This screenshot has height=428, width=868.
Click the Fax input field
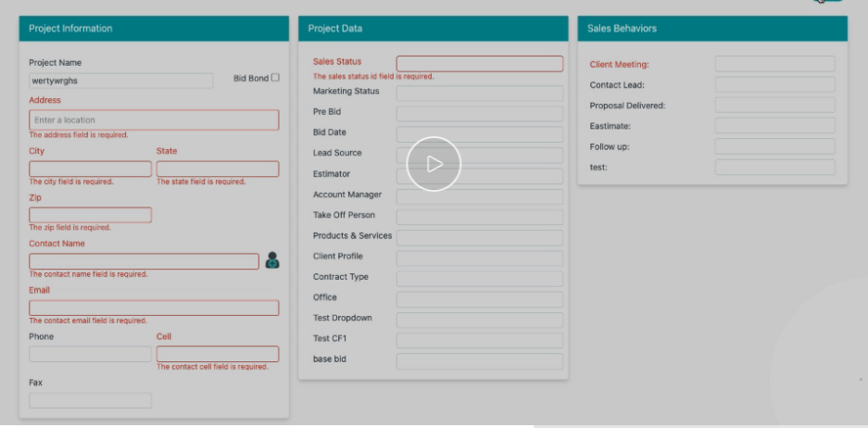point(90,400)
